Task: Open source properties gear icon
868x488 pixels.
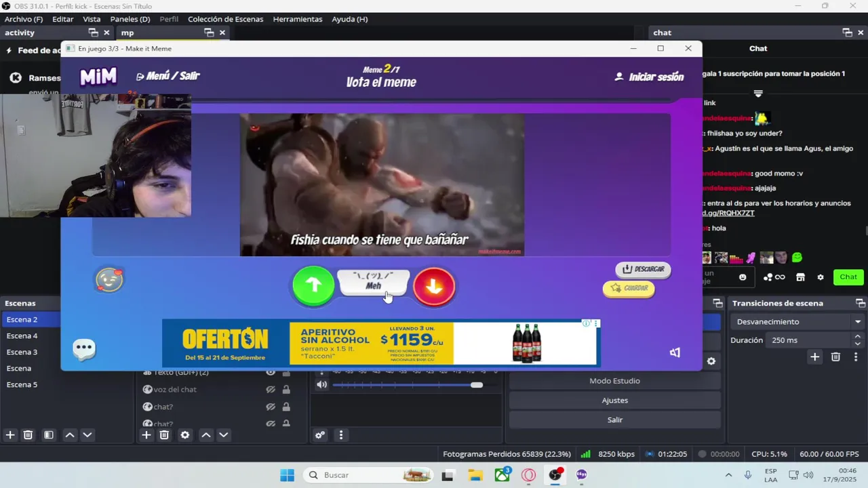Action: tap(185, 435)
